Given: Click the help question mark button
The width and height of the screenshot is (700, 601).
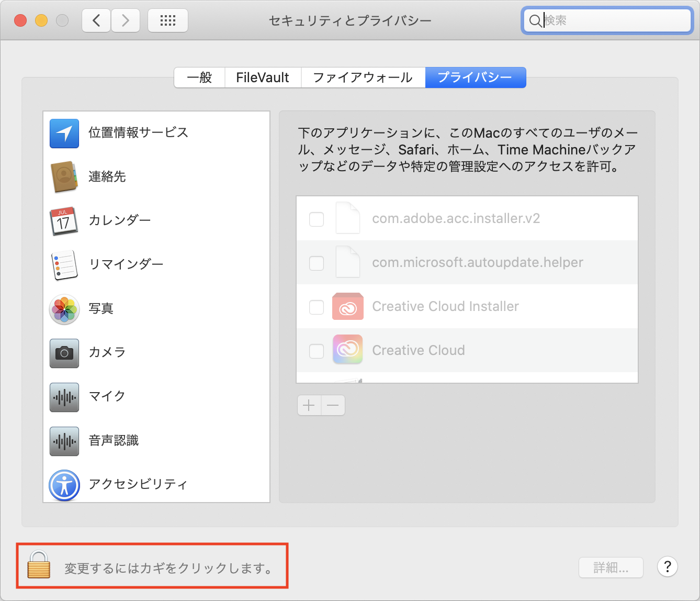Looking at the screenshot, I should pyautogui.click(x=667, y=567).
